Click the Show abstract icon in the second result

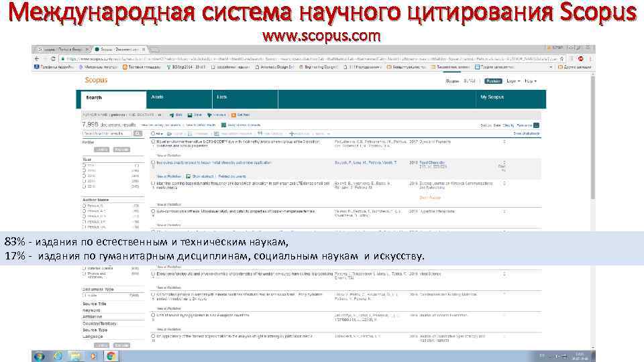[189, 176]
